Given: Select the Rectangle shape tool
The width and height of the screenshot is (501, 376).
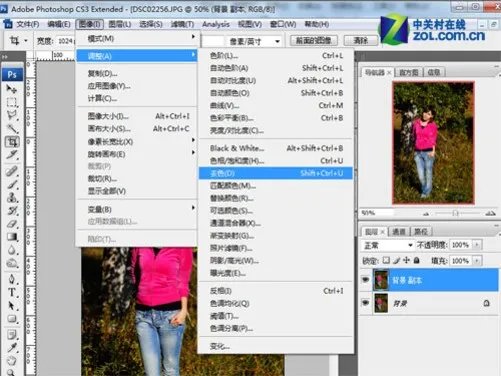Looking at the screenshot, I should 12,319.
